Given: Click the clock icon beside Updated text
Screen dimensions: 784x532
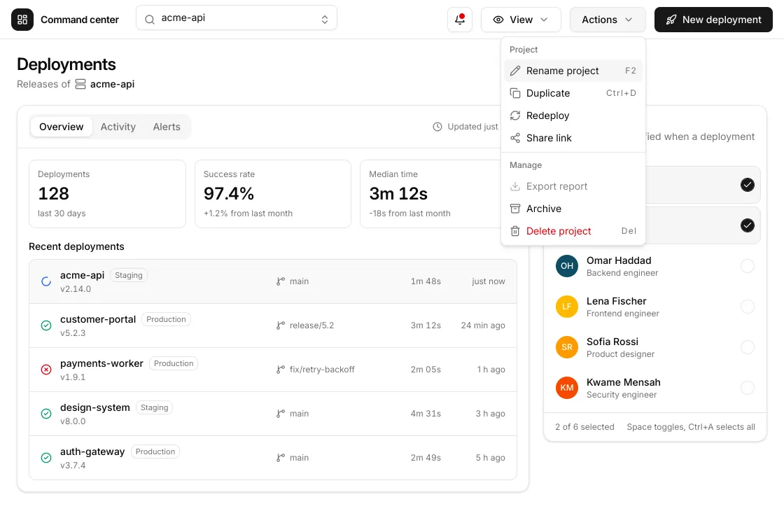Looking at the screenshot, I should (x=437, y=127).
